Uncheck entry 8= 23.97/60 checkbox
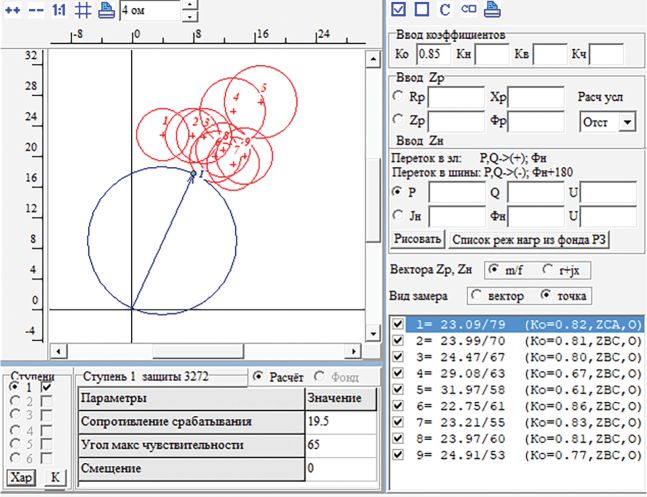 [x=398, y=438]
